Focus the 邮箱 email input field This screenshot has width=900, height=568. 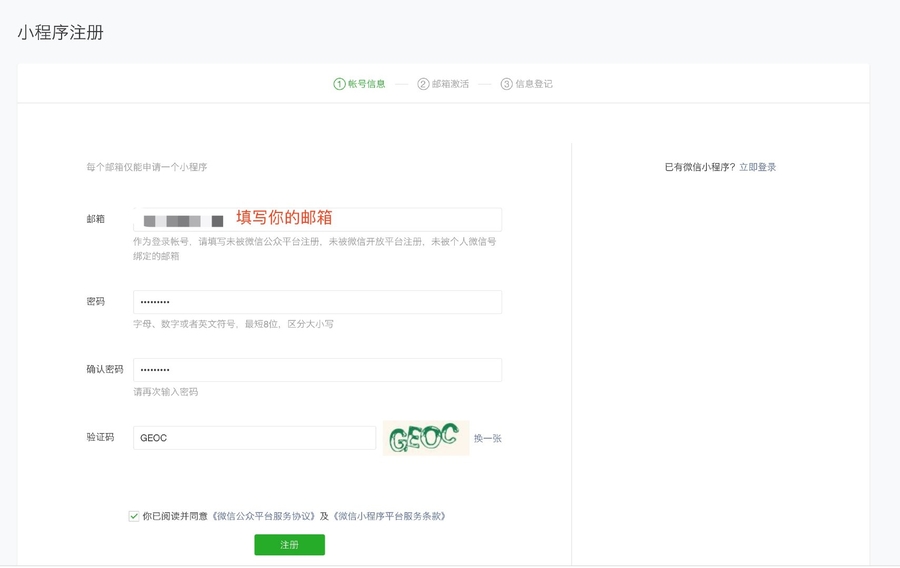(x=317, y=219)
